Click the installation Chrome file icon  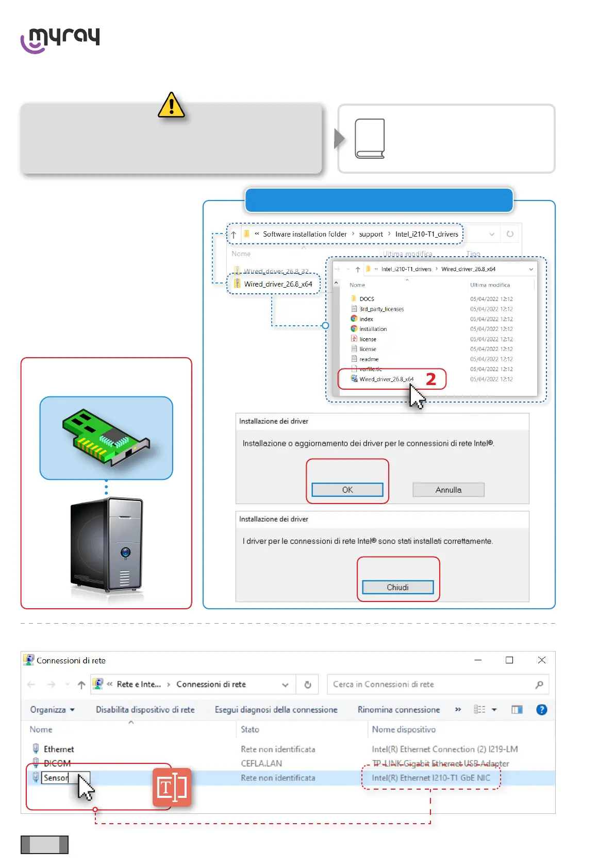tap(354, 328)
